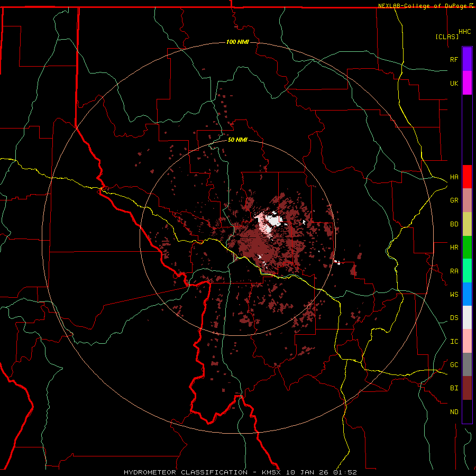Viewport: 476px width, 476px height.
Task: Click the HHC product label
Action: point(464,32)
